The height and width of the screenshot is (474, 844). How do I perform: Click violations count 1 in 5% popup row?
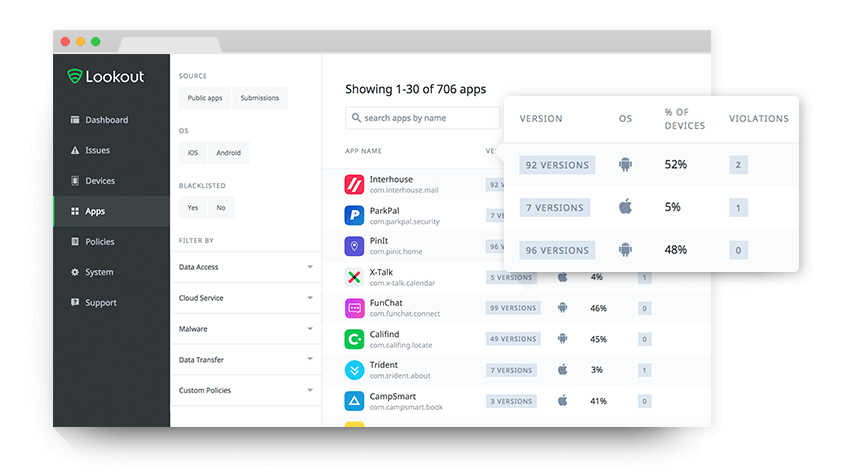coord(738,207)
